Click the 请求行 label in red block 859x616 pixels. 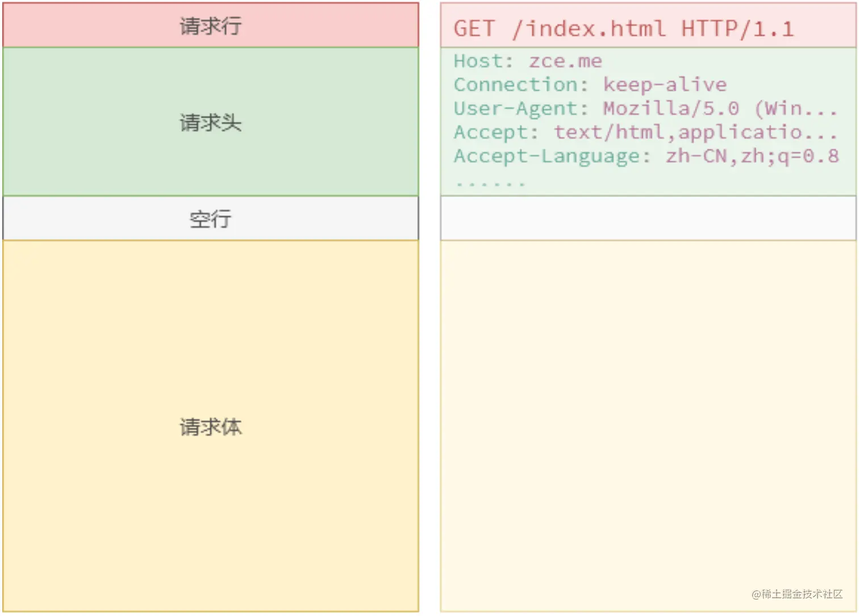(210, 26)
